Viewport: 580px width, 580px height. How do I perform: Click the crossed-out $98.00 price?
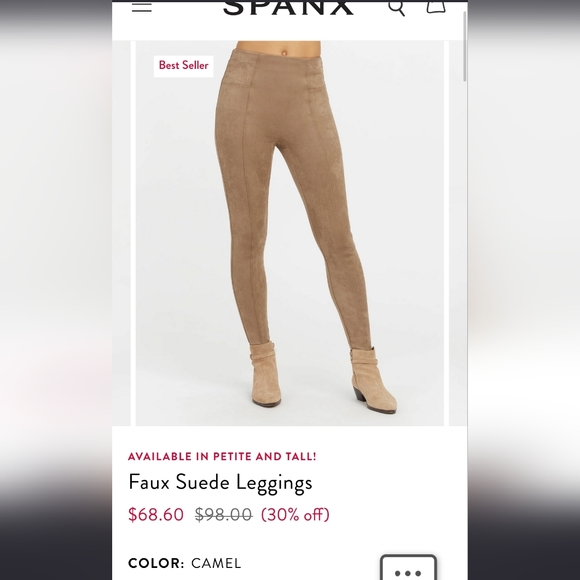tap(224, 515)
